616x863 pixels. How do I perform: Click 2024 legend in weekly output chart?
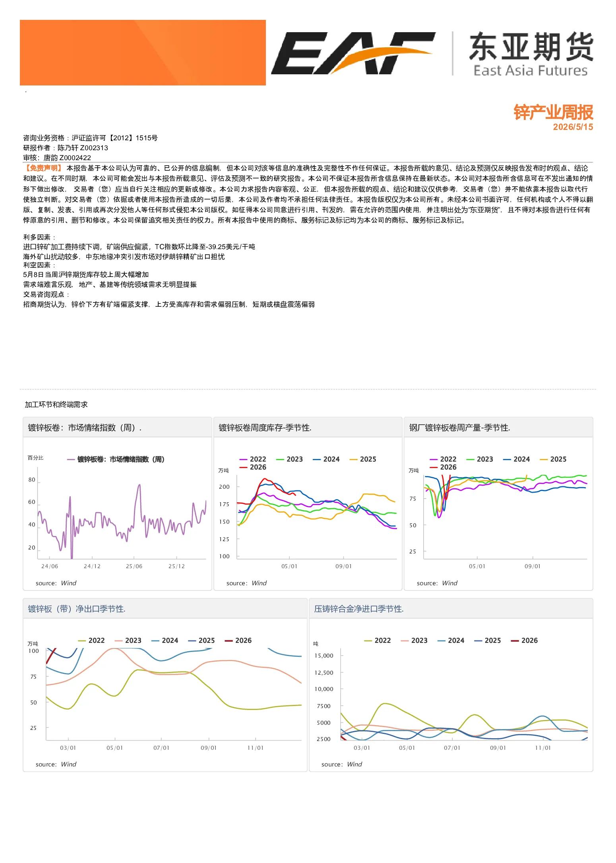click(517, 459)
